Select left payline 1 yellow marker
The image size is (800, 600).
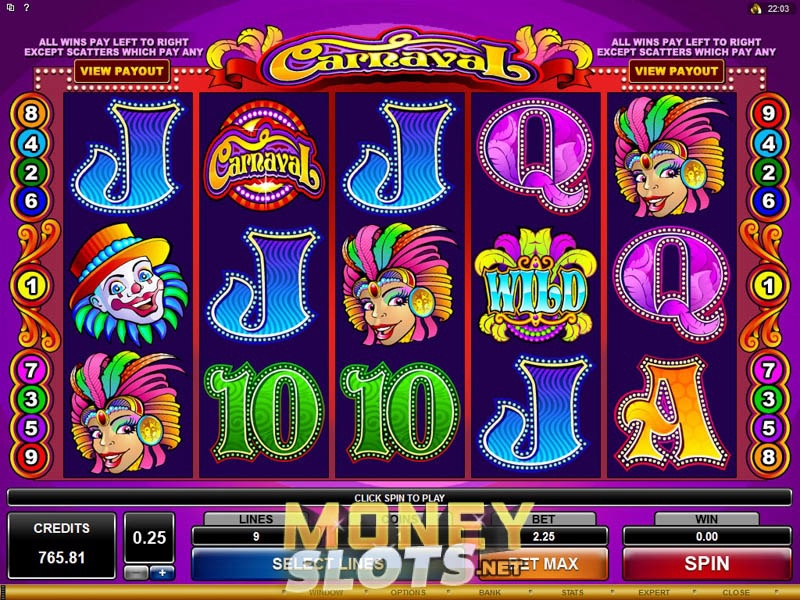[31, 286]
